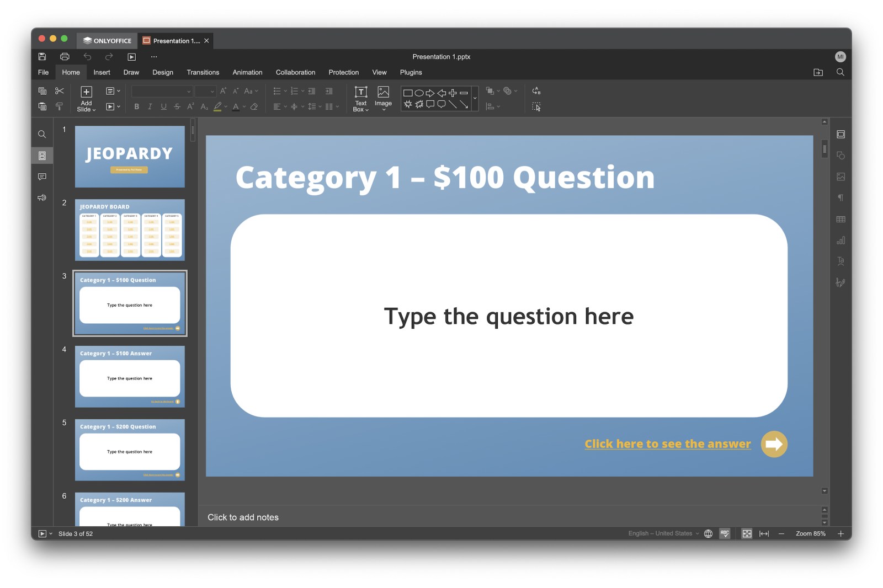Toggle italic formatting
The image size is (883, 588).
[150, 106]
